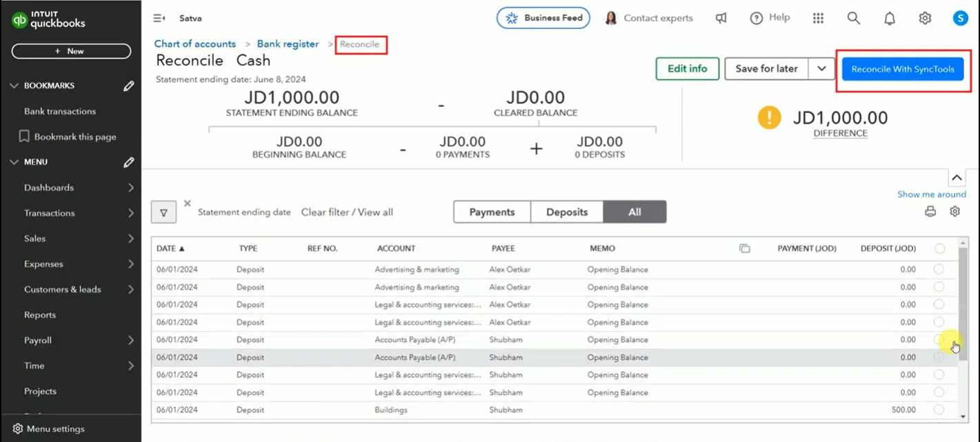Switch to the Deposits tab
This screenshot has height=442, width=980.
(x=567, y=212)
